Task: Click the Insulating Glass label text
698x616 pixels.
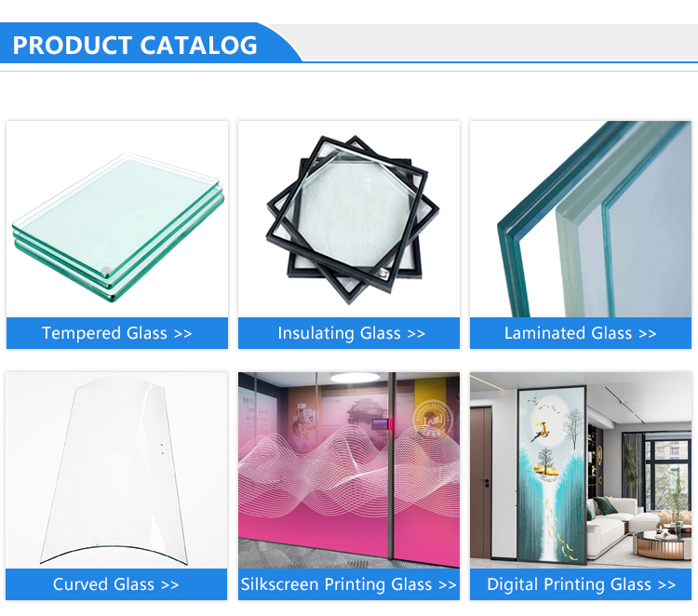Action: click(x=339, y=333)
